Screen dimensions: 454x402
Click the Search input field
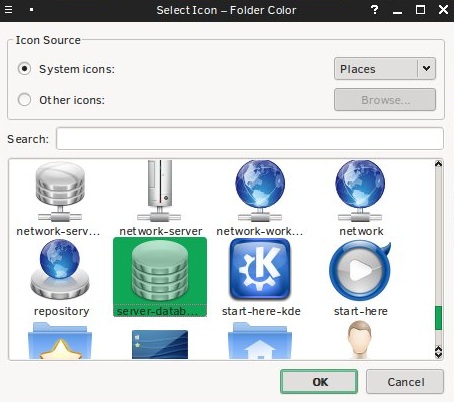pos(250,139)
